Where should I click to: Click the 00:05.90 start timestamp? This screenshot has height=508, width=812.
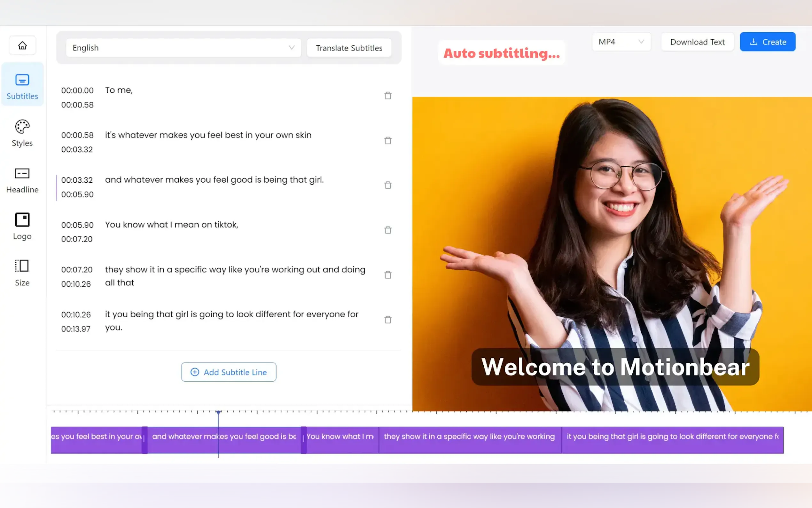(x=77, y=225)
